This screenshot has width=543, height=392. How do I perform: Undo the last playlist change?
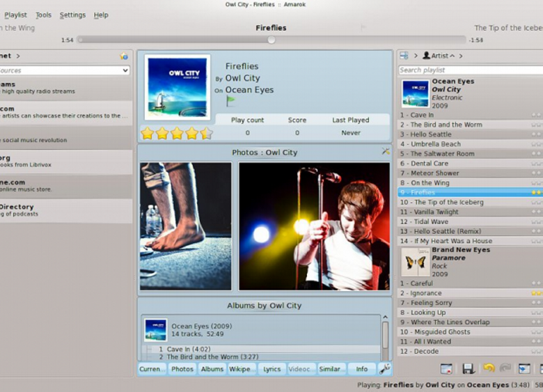click(x=489, y=368)
